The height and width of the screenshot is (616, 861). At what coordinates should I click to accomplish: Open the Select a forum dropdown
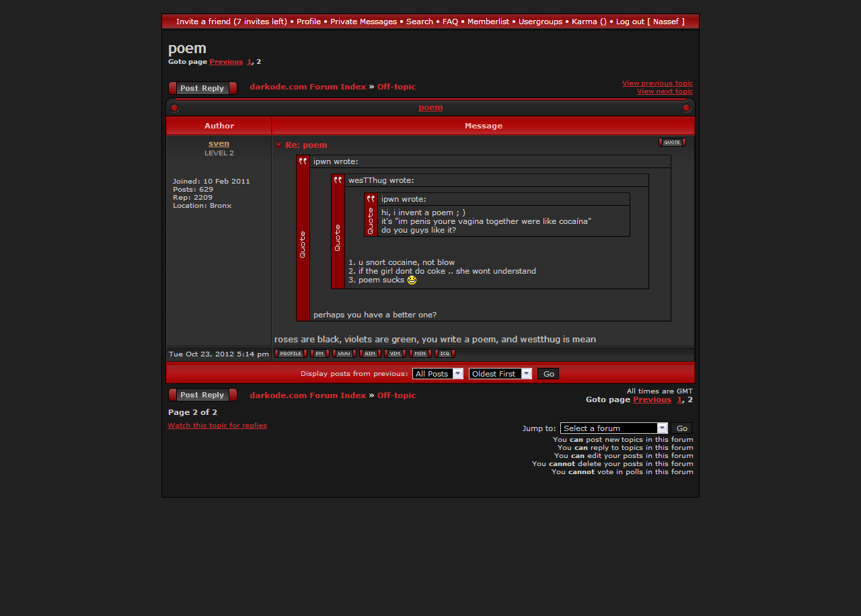coord(613,428)
